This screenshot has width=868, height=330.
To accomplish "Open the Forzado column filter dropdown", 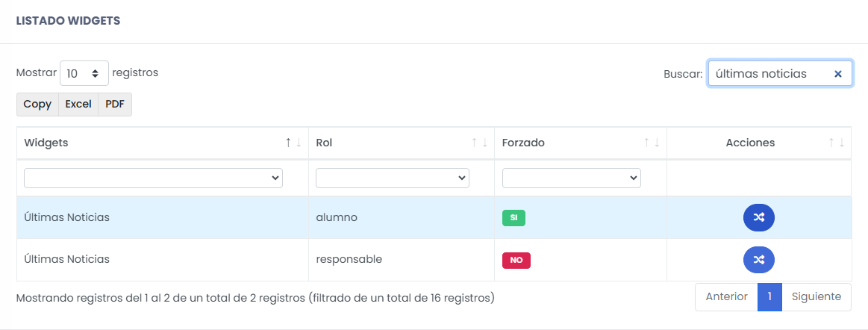I will coord(571,178).
